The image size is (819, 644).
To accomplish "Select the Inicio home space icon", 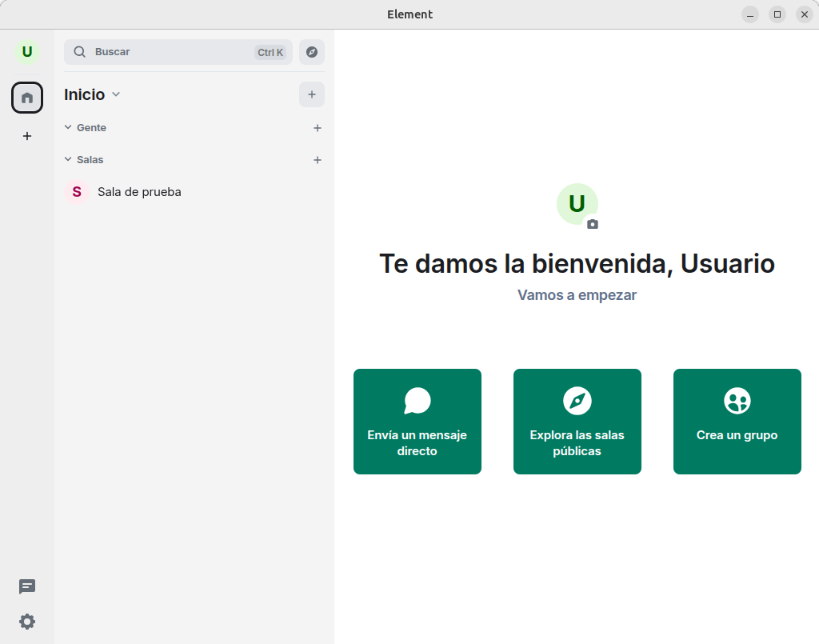I will pos(27,98).
